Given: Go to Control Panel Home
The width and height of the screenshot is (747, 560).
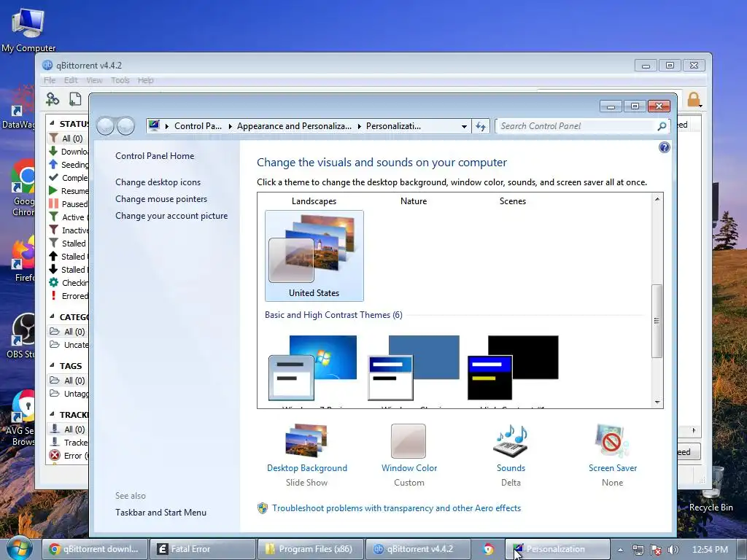Looking at the screenshot, I should pos(155,156).
